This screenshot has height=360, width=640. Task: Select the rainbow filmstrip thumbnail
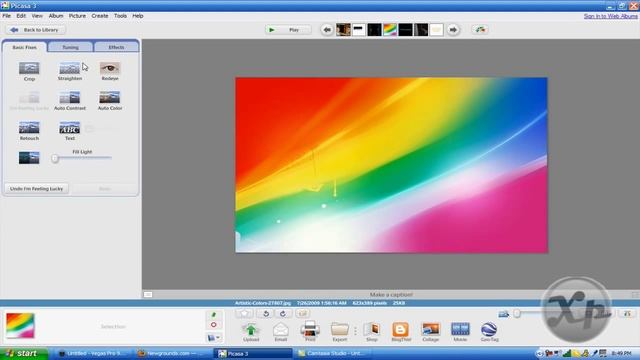[390, 30]
